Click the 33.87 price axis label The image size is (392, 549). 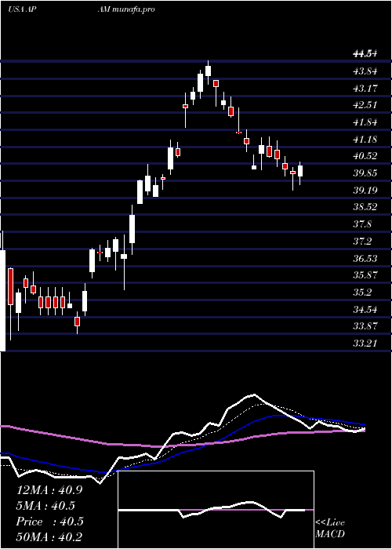tap(365, 327)
